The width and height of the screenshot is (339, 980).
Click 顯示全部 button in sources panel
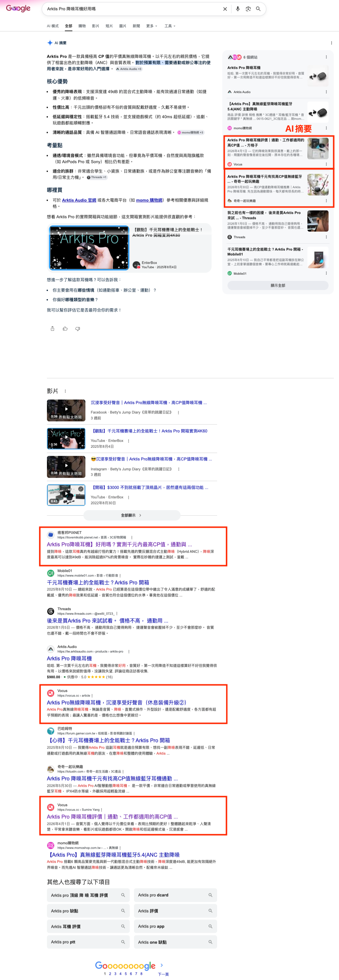point(278,285)
